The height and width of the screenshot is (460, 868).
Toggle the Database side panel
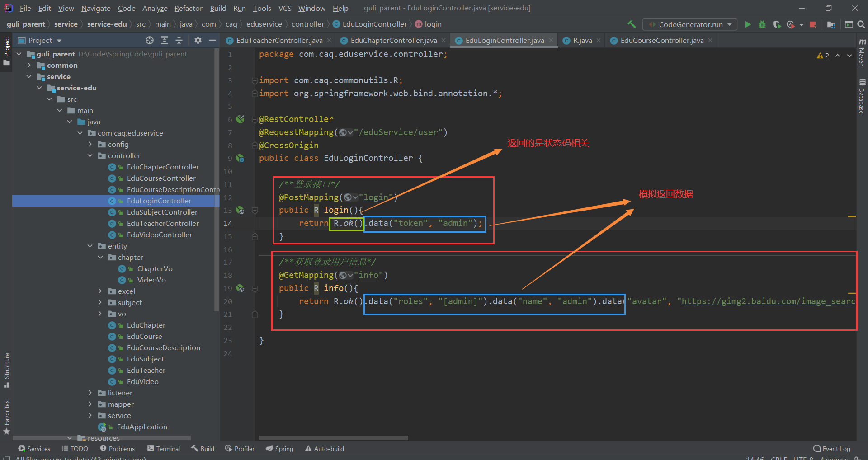pyautogui.click(x=862, y=96)
